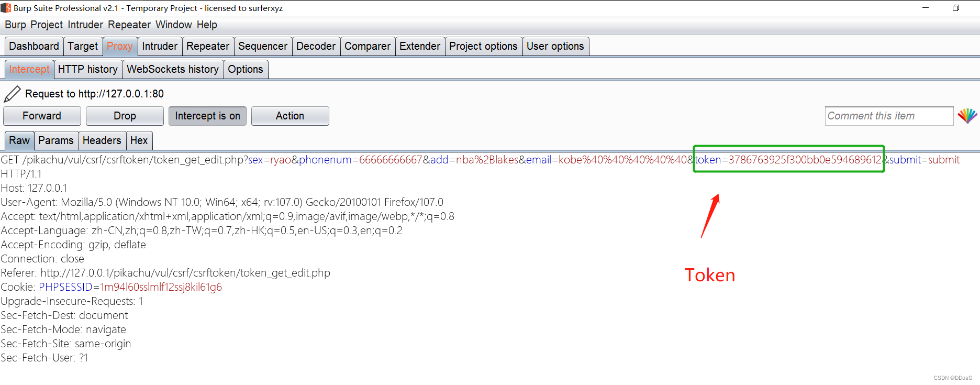The height and width of the screenshot is (385, 980).
Task: Forward the intercepted request
Action: pyautogui.click(x=42, y=116)
